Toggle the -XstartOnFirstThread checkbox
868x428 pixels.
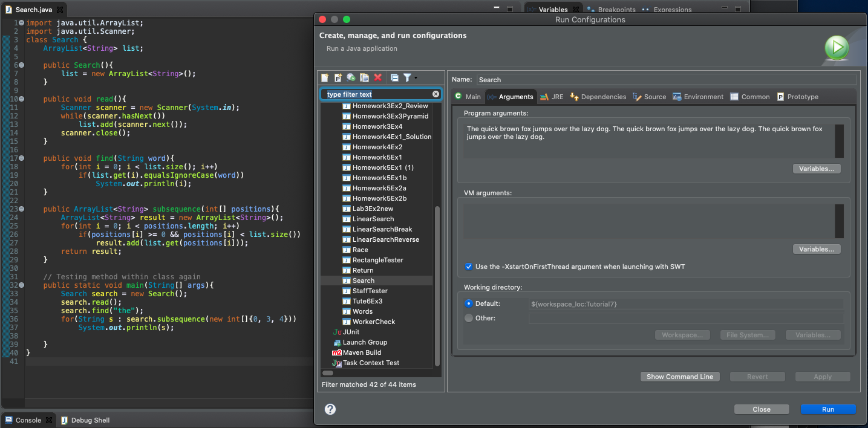(x=469, y=267)
